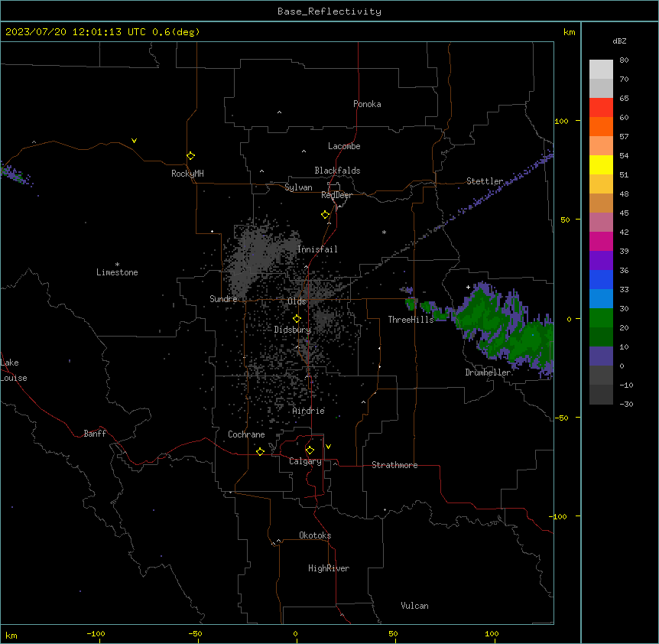The height and width of the screenshot is (644, 659).
Task: Click the yellow diamond marker above RockyMH
Action: pos(190,156)
